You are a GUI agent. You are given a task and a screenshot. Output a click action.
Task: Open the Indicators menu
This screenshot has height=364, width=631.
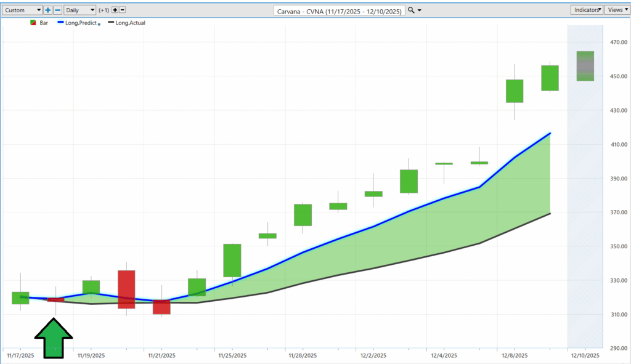pyautogui.click(x=586, y=10)
